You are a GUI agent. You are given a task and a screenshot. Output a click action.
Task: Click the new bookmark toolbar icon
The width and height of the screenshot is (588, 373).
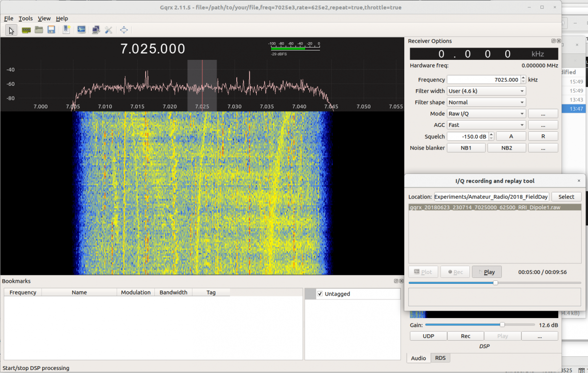tap(66, 30)
